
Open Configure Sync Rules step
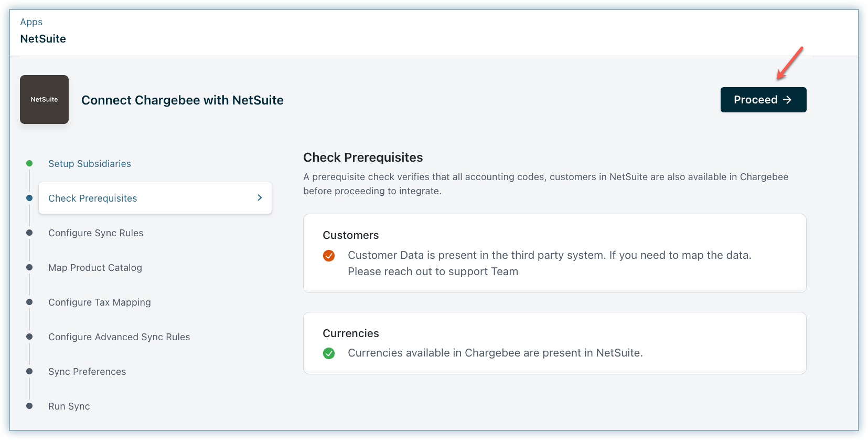(95, 233)
